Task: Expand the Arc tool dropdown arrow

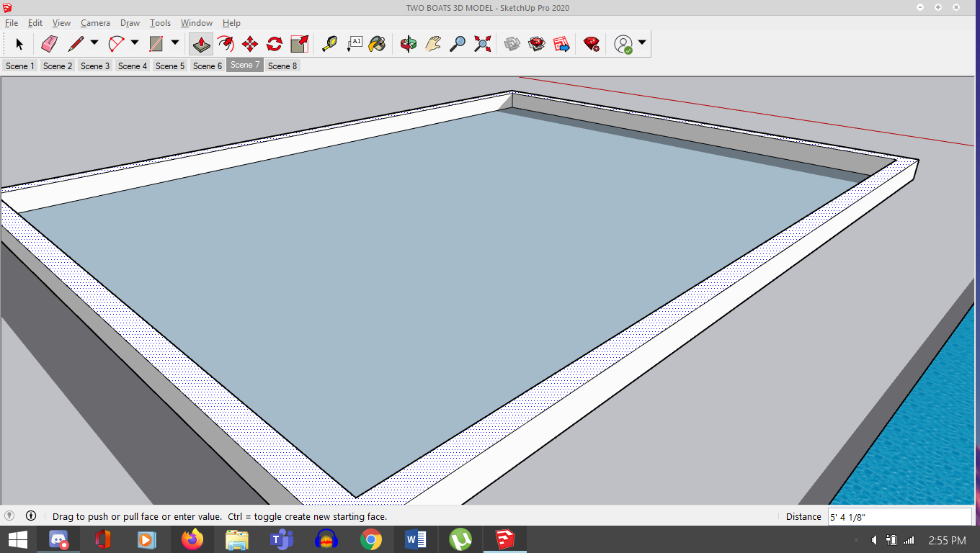Action: click(135, 43)
